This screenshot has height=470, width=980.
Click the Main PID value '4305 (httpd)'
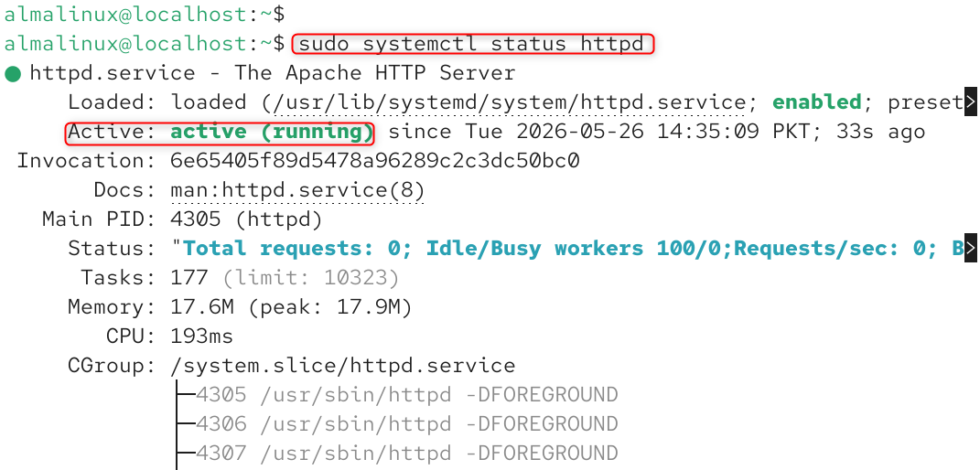click(x=246, y=219)
